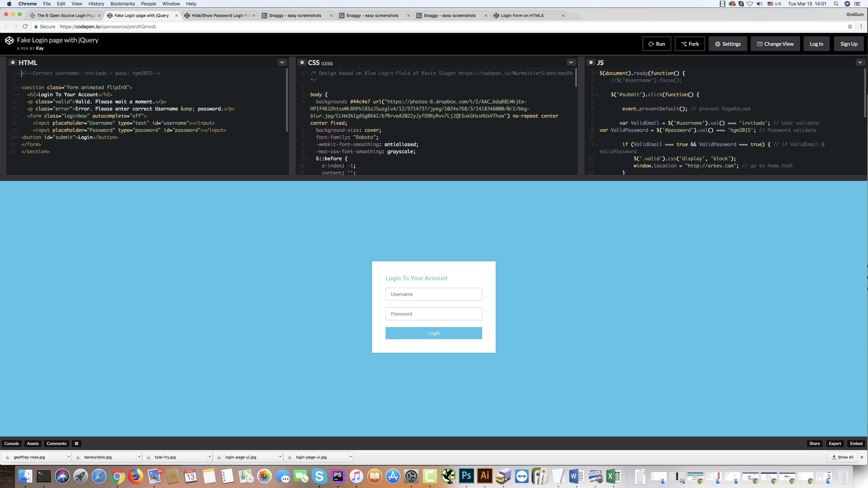Click the author link Kay
The width and height of the screenshot is (868, 488).
point(40,48)
